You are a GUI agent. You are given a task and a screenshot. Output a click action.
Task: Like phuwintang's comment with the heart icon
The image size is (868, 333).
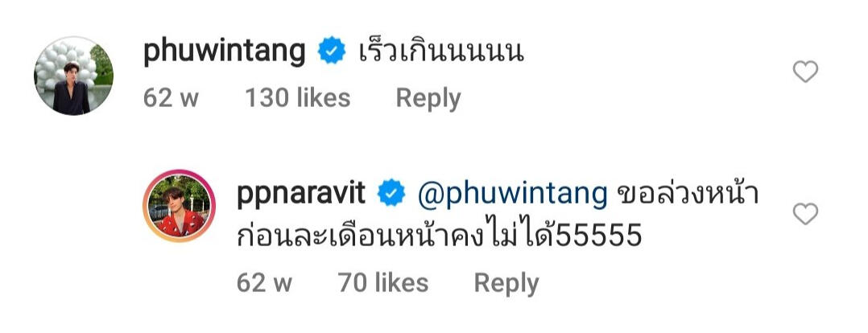click(805, 72)
